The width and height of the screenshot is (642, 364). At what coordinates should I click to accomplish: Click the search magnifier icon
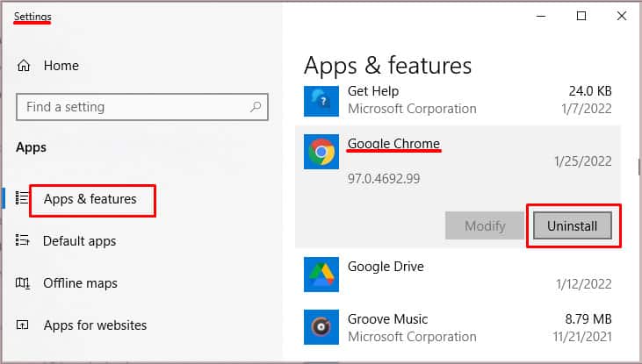pos(256,107)
